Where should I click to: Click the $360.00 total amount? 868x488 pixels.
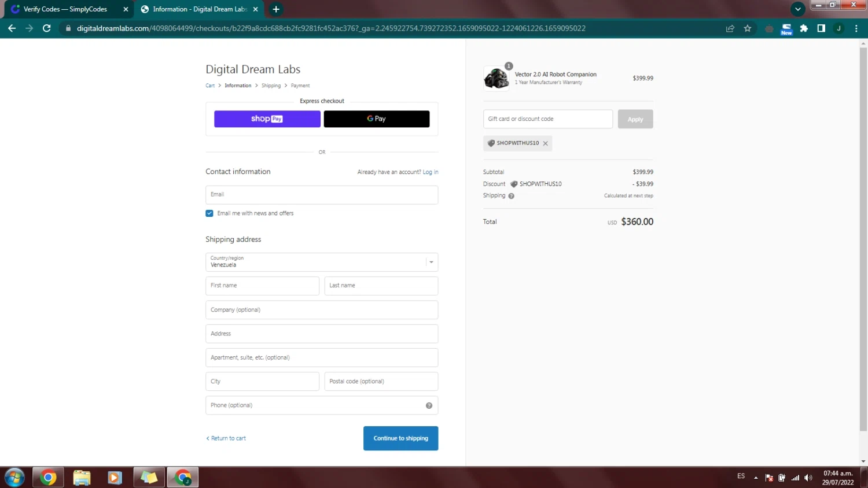[x=637, y=222]
